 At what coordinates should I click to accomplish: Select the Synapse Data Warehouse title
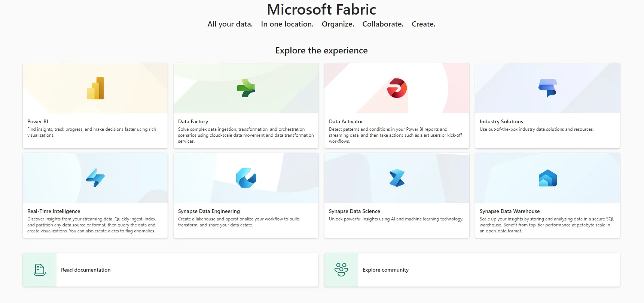[x=510, y=211]
